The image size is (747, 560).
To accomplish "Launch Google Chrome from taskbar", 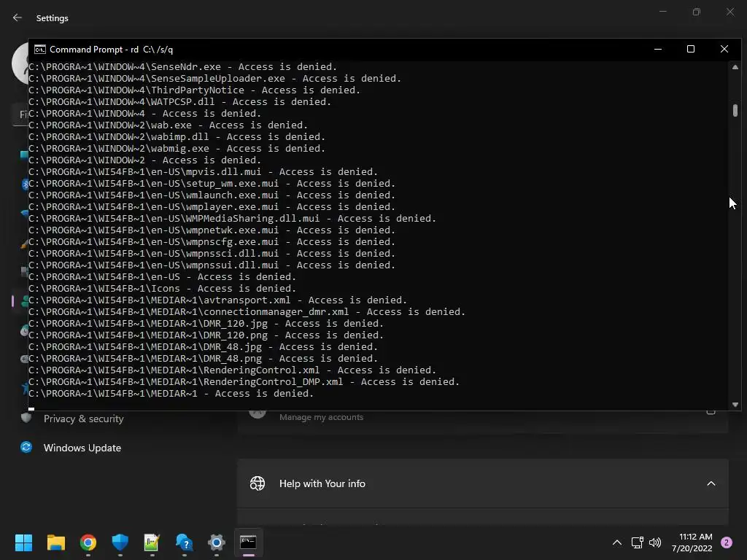I will (x=88, y=542).
